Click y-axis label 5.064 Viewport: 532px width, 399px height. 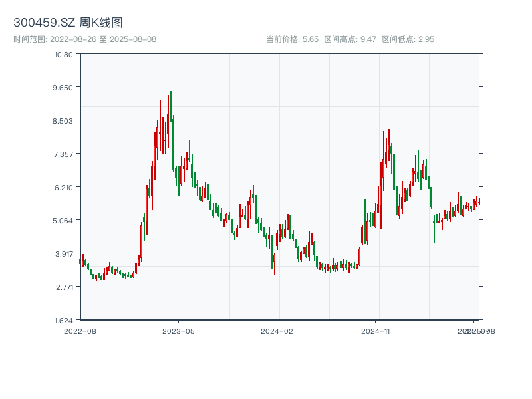(63, 221)
